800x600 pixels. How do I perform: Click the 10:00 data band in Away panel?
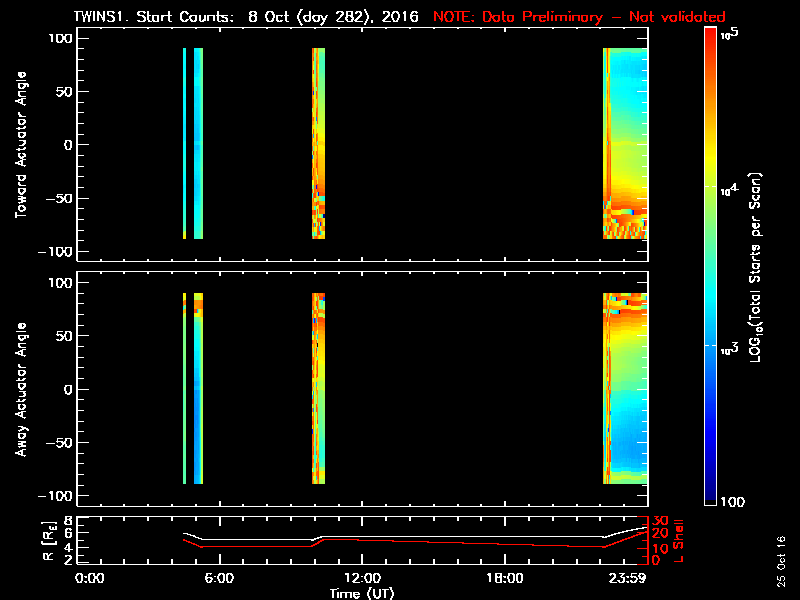tap(318, 388)
